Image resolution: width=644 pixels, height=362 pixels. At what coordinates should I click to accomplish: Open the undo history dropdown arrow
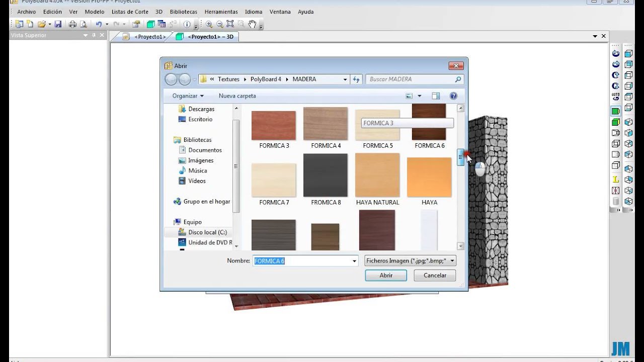pyautogui.click(x=107, y=24)
